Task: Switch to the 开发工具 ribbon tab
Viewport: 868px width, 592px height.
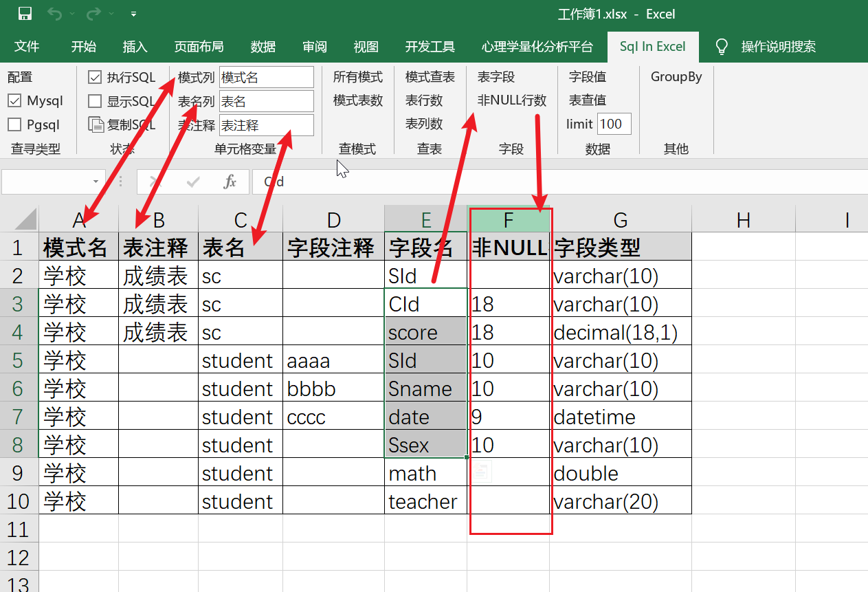Action: [x=430, y=47]
